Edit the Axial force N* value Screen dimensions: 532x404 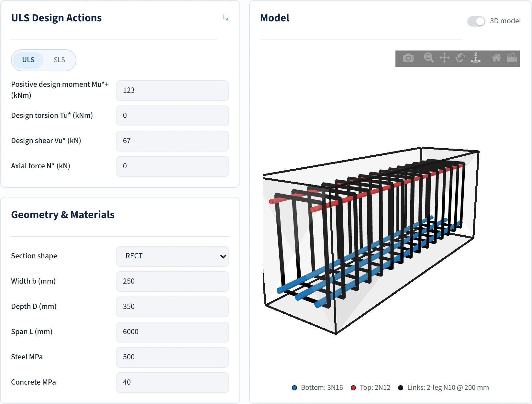click(172, 166)
